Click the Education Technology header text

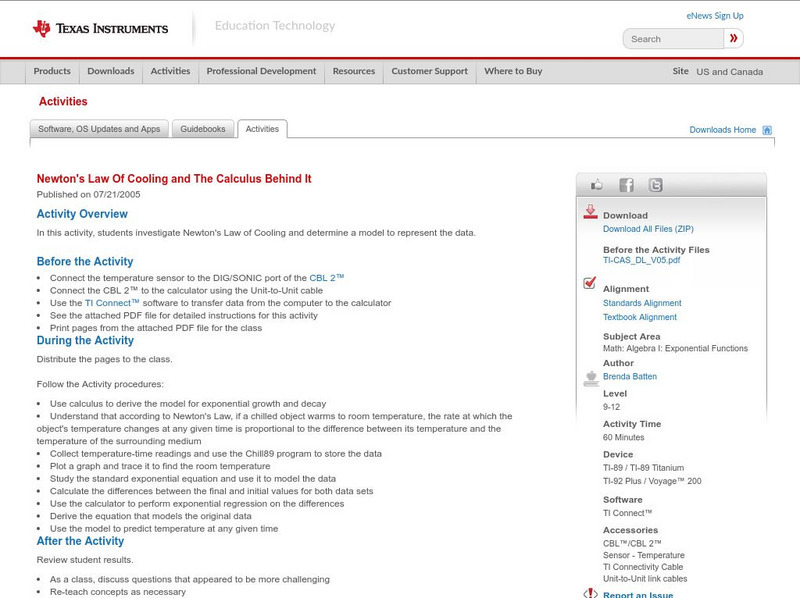tap(274, 26)
